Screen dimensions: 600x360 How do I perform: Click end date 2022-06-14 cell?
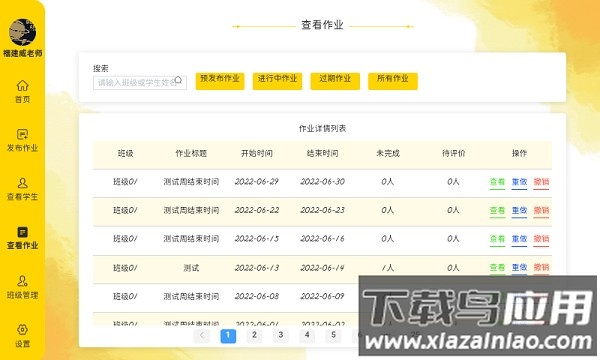[323, 268]
